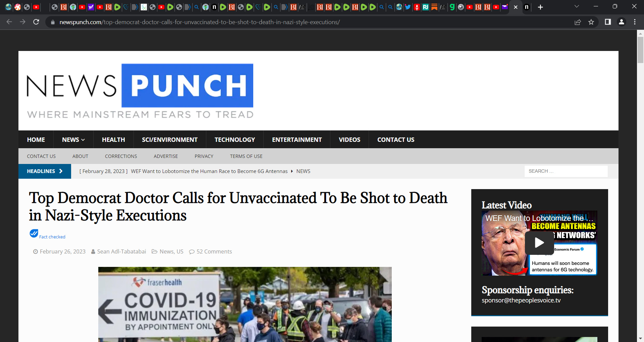Bookmark this page with star icon

point(591,22)
